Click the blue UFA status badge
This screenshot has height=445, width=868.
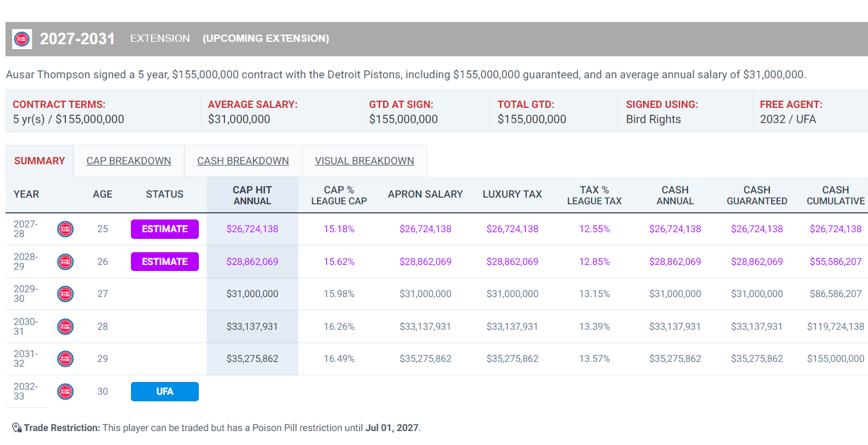click(x=165, y=392)
